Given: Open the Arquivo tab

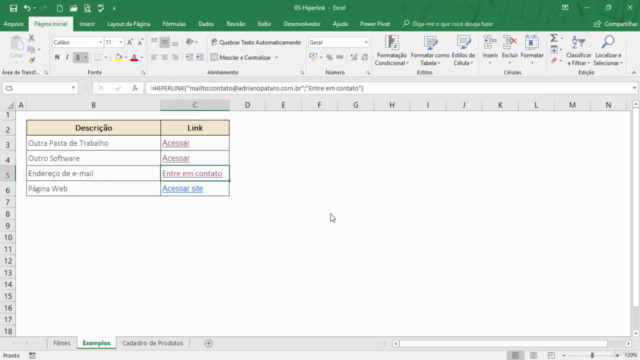Looking at the screenshot, I should (13, 24).
